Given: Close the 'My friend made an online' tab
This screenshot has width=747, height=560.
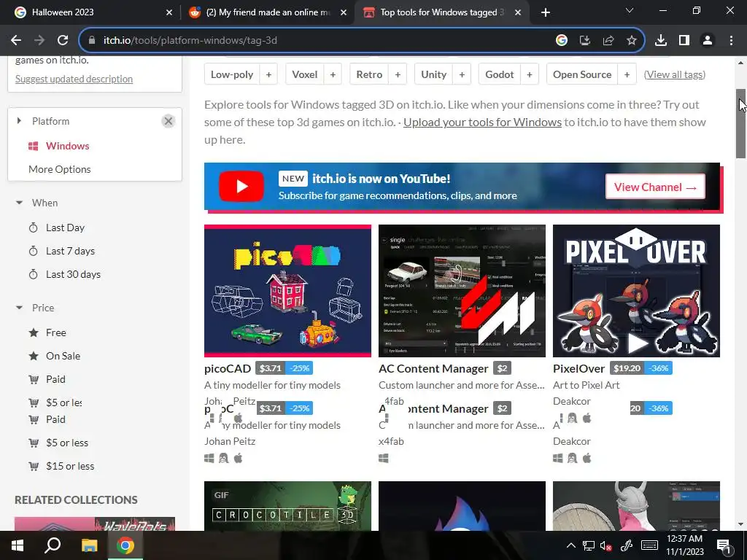Looking at the screenshot, I should click(x=344, y=12).
